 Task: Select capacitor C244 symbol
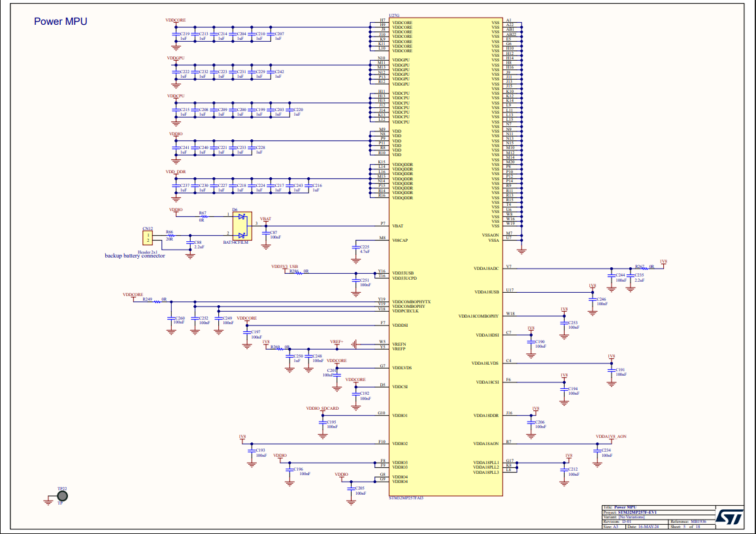(612, 276)
